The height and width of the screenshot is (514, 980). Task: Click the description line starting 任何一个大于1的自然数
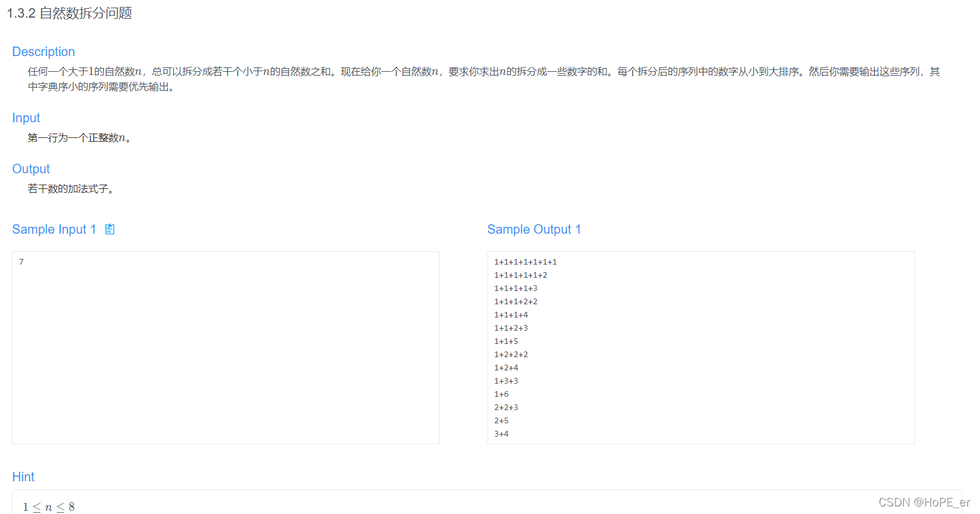click(x=484, y=72)
